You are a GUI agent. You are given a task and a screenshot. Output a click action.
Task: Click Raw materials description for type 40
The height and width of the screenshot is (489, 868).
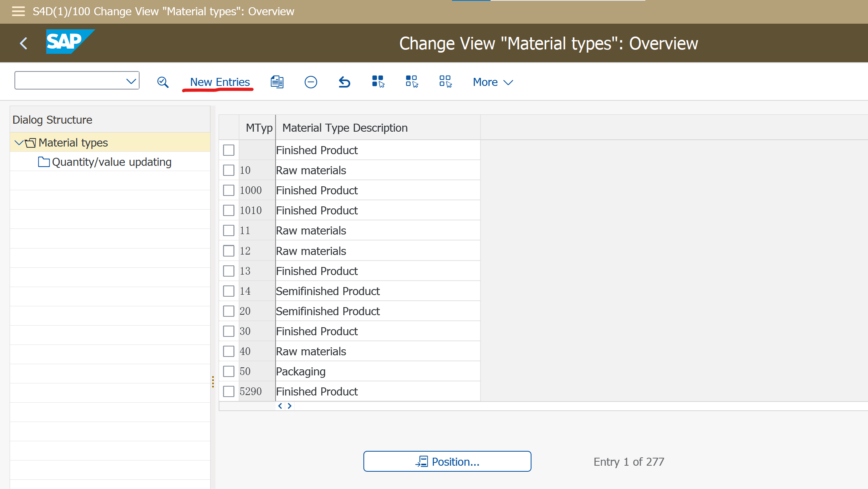tap(378, 351)
